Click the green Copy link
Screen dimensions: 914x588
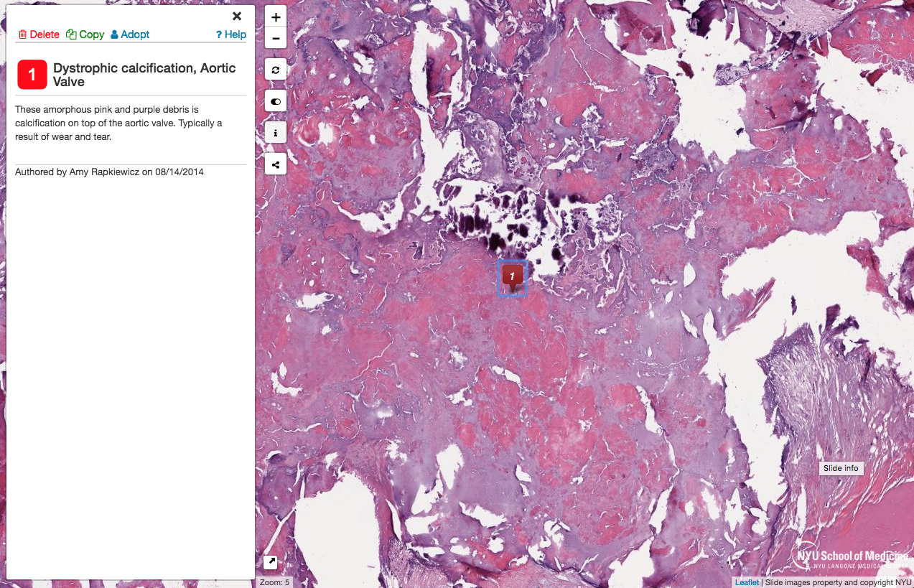point(85,34)
